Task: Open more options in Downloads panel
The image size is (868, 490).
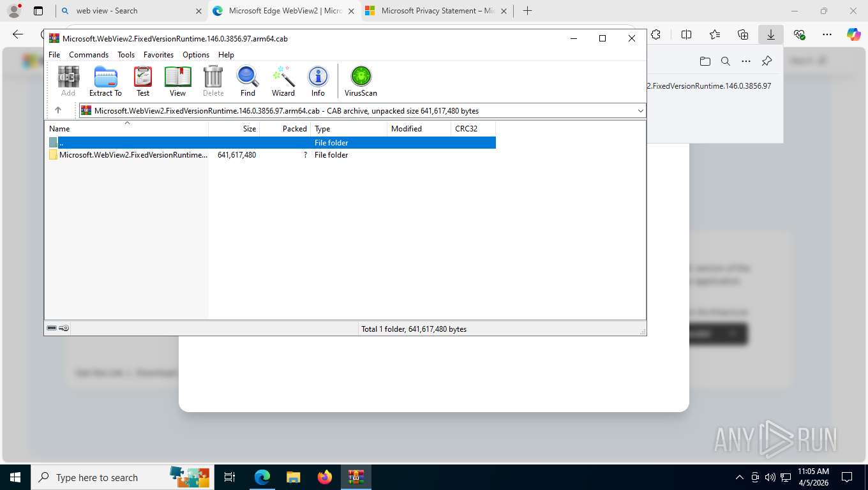Action: click(x=746, y=61)
